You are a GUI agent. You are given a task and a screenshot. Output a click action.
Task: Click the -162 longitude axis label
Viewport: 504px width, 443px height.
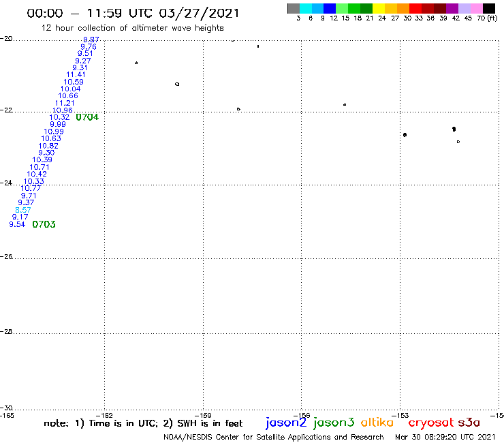click(x=105, y=415)
